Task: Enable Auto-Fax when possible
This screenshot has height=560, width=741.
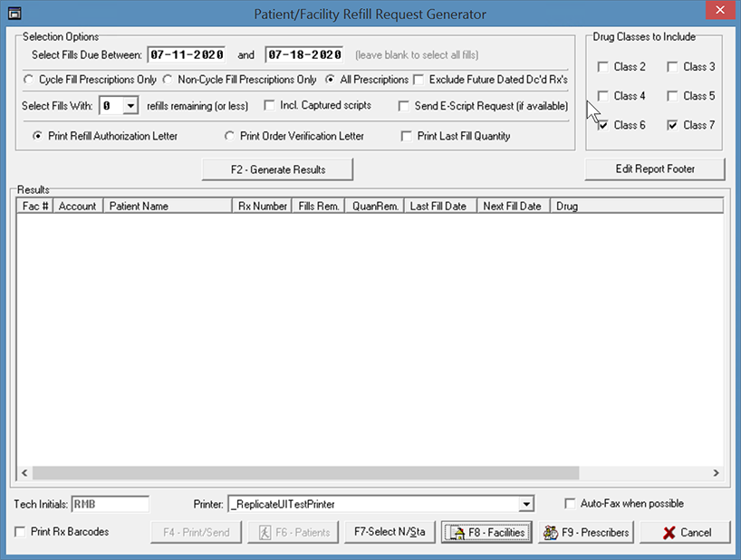Action: tap(570, 504)
